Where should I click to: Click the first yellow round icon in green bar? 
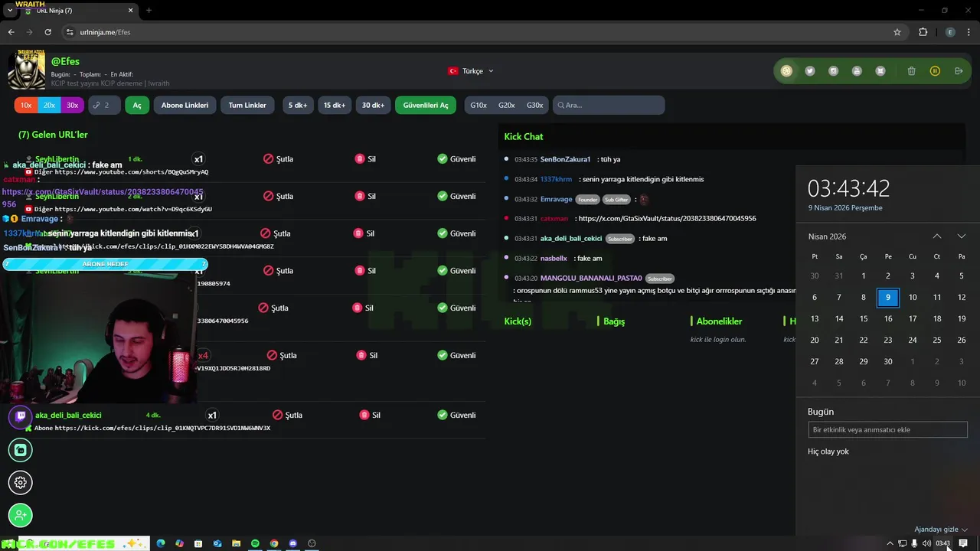pos(786,71)
